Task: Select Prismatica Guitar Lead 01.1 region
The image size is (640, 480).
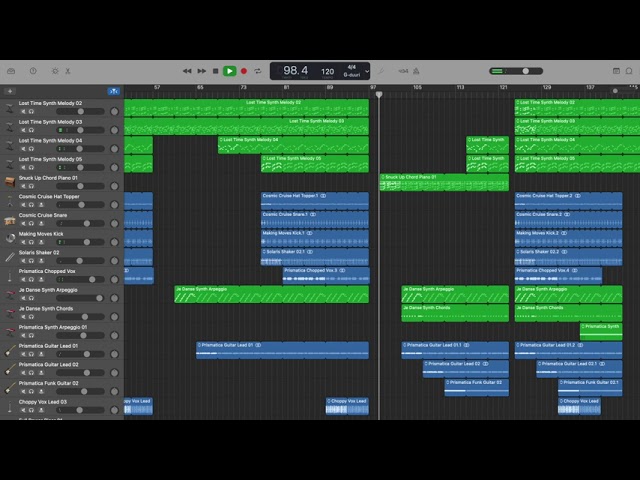Action: click(455, 350)
